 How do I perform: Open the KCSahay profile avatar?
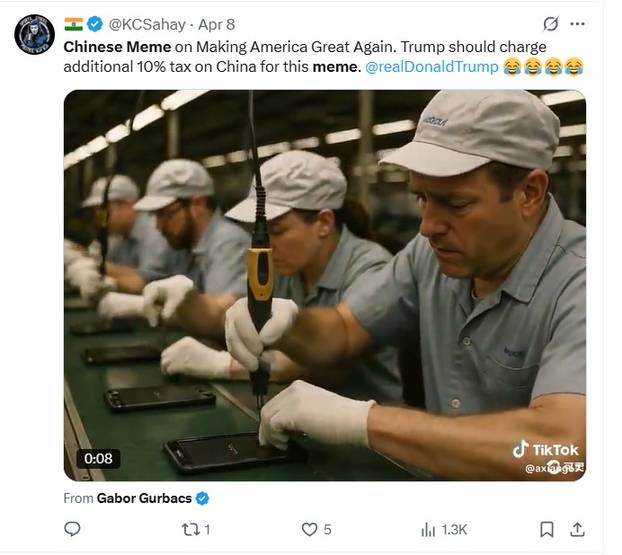click(34, 34)
